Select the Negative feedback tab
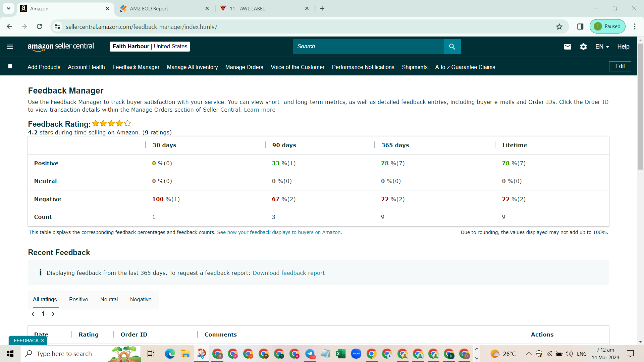 [x=141, y=299]
